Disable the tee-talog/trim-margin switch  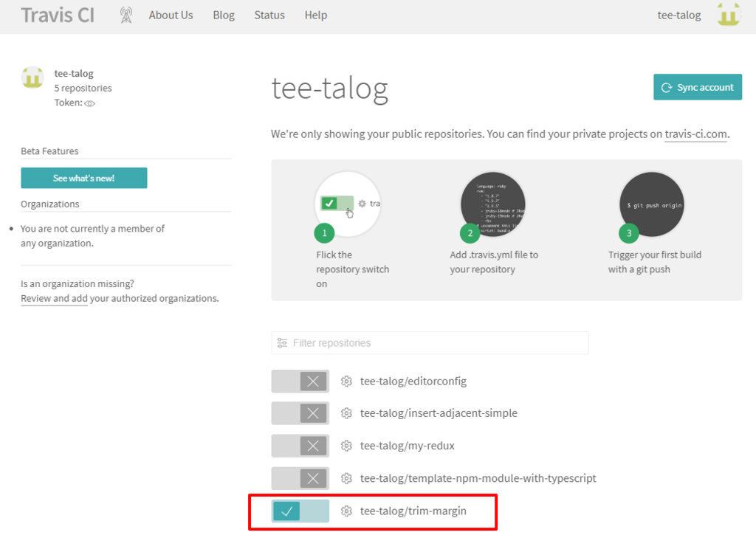[300, 511]
